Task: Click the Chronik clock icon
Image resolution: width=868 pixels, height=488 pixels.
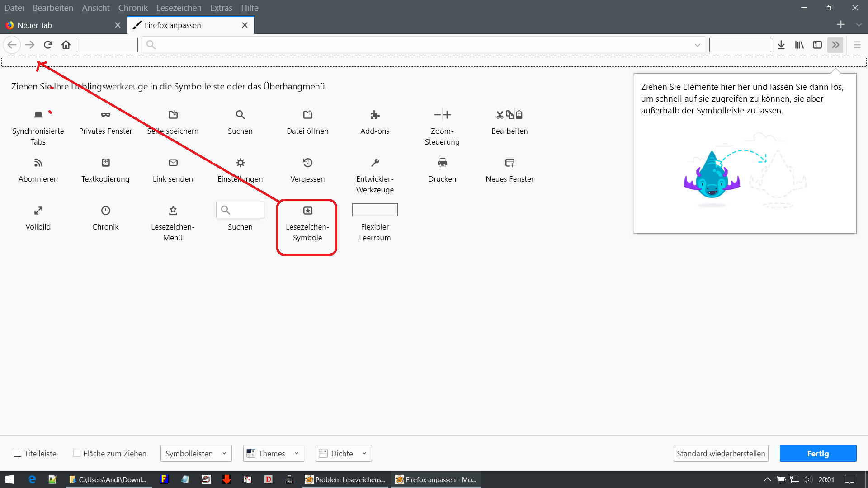Action: click(105, 211)
